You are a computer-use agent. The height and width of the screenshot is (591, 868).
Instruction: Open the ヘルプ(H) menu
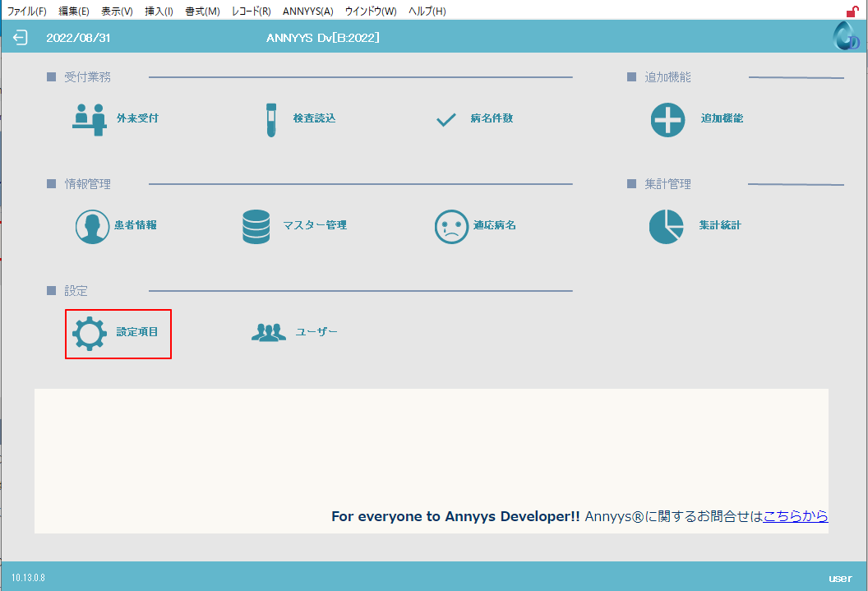coord(427,11)
